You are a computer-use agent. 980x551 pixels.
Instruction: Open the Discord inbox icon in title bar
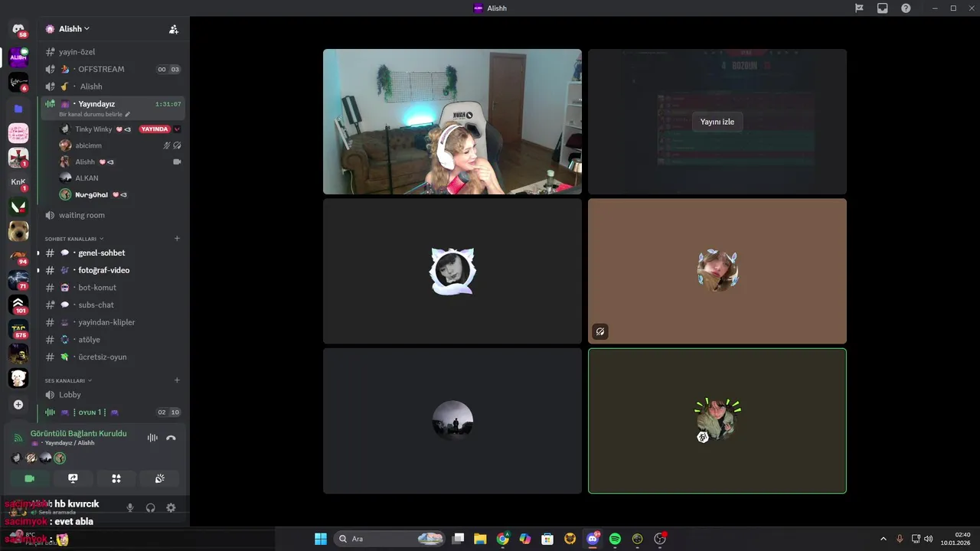[883, 8]
